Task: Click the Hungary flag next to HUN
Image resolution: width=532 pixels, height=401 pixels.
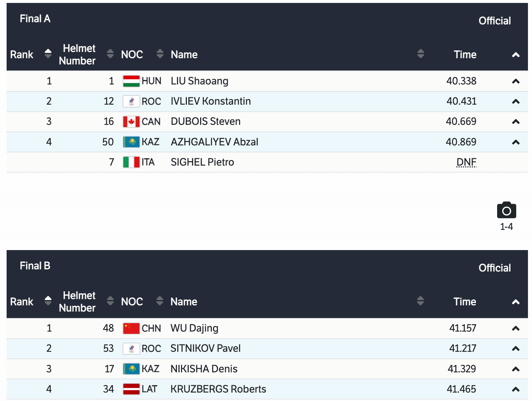Action: click(131, 81)
